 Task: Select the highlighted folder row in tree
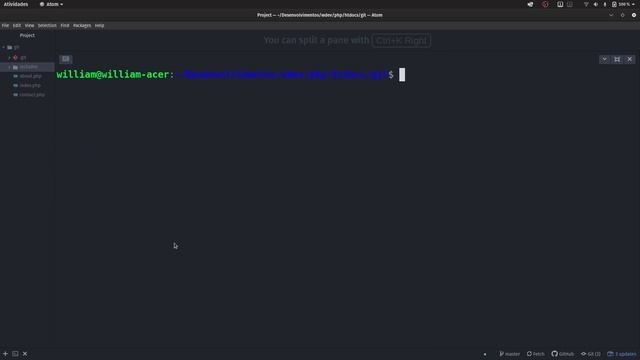[x=27, y=67]
